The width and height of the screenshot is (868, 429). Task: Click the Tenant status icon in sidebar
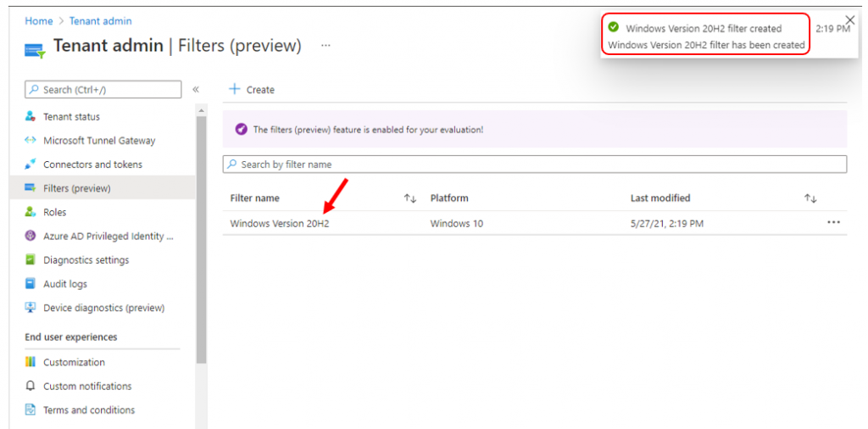[31, 117]
